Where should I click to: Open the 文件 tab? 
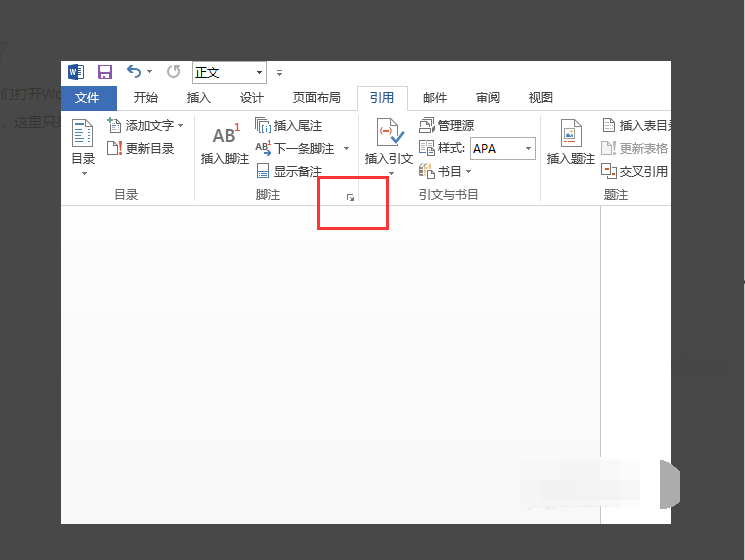pyautogui.click(x=89, y=98)
